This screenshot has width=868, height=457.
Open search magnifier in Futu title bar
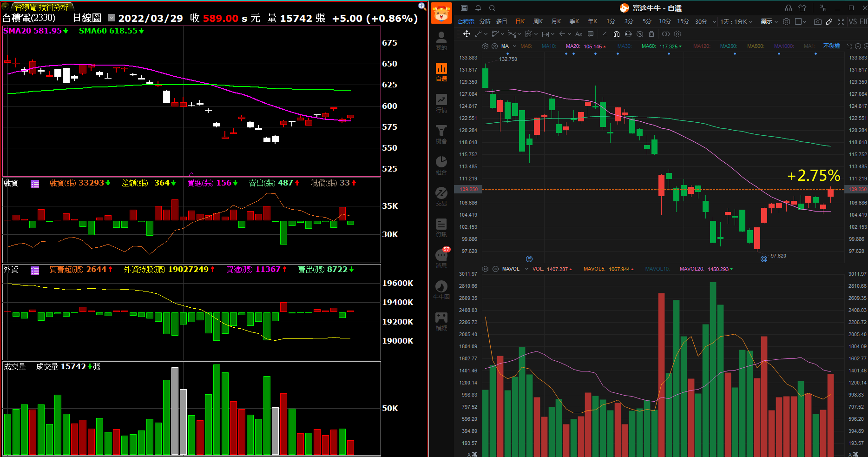492,8
